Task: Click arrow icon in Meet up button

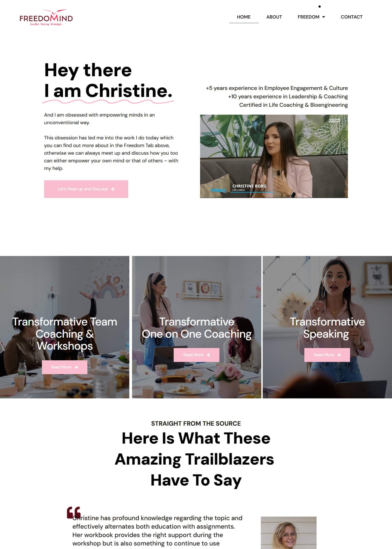Action: click(x=113, y=189)
